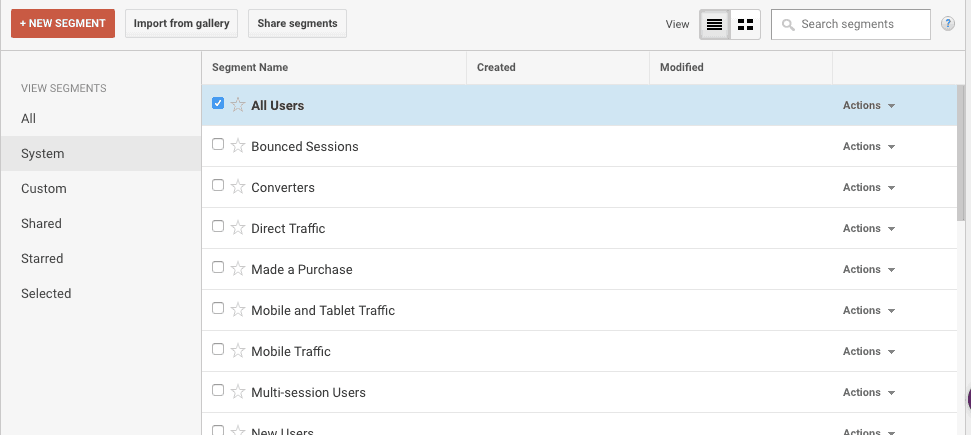Star the Made a Purchase segment
This screenshot has width=971, height=435.
pos(238,269)
